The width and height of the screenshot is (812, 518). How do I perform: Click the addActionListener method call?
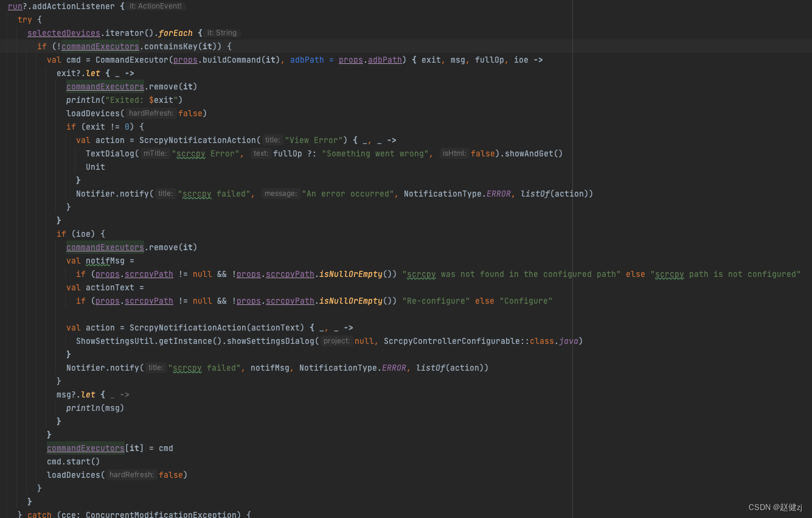tap(74, 6)
